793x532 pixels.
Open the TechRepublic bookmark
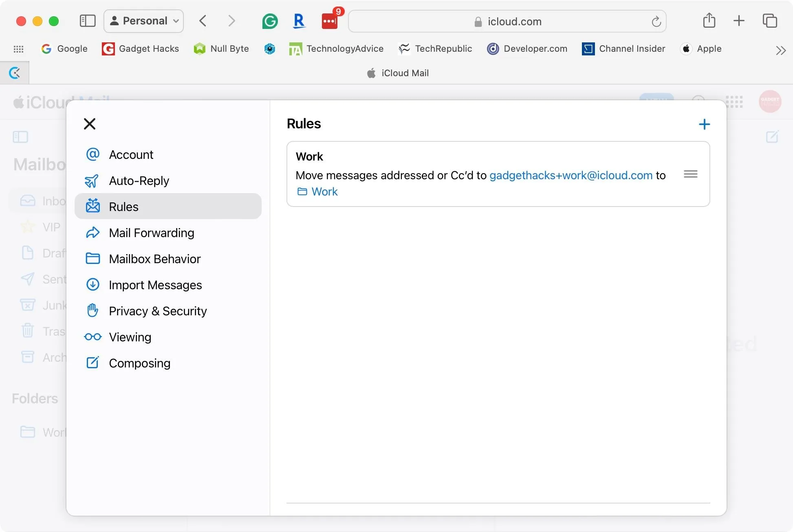[x=435, y=49]
